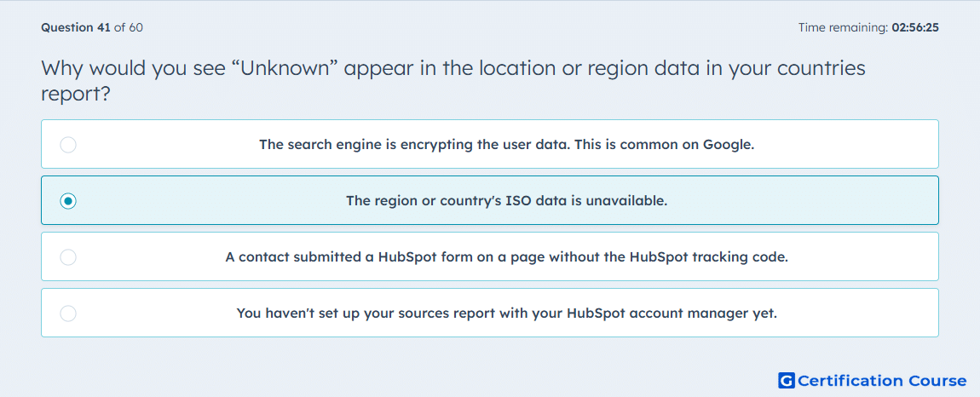
Task: Click answer text about HubSpot form without tracking code
Action: click(x=507, y=257)
